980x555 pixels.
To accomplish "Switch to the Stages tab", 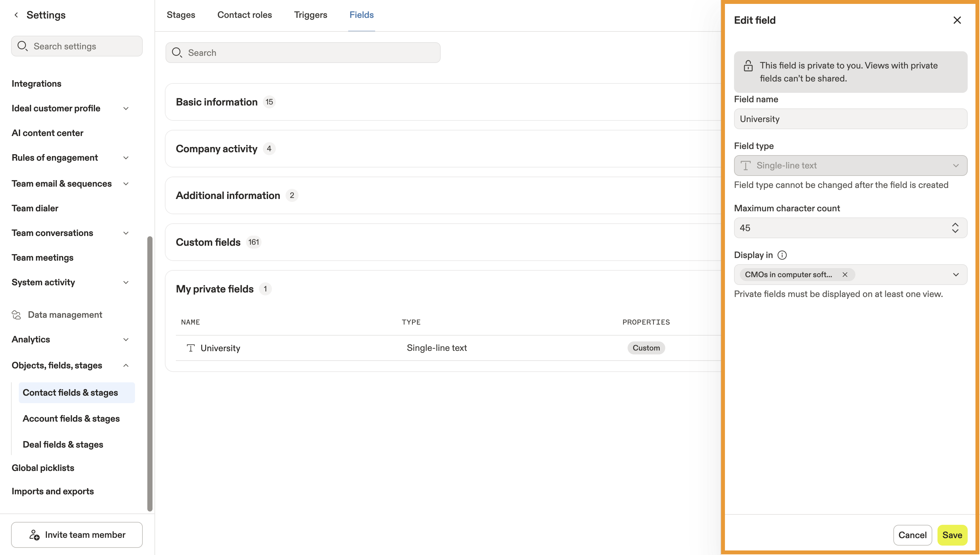I will tap(181, 15).
